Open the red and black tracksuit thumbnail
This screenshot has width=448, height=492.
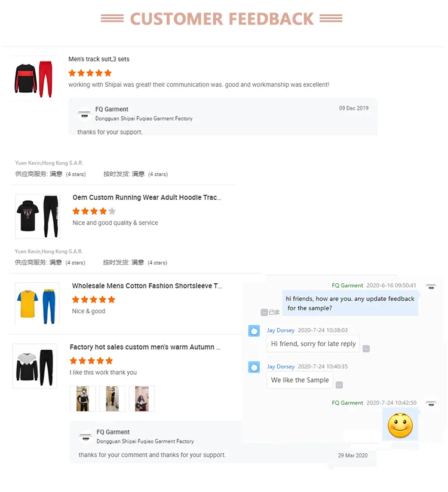(x=33, y=78)
